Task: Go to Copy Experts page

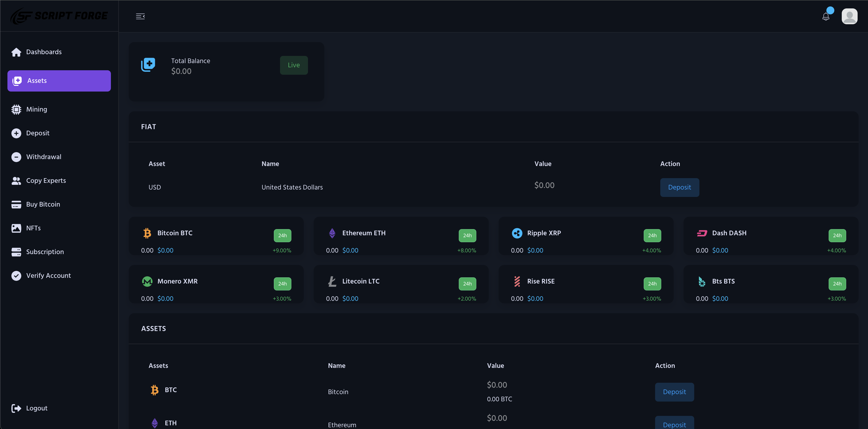Action: [46, 181]
